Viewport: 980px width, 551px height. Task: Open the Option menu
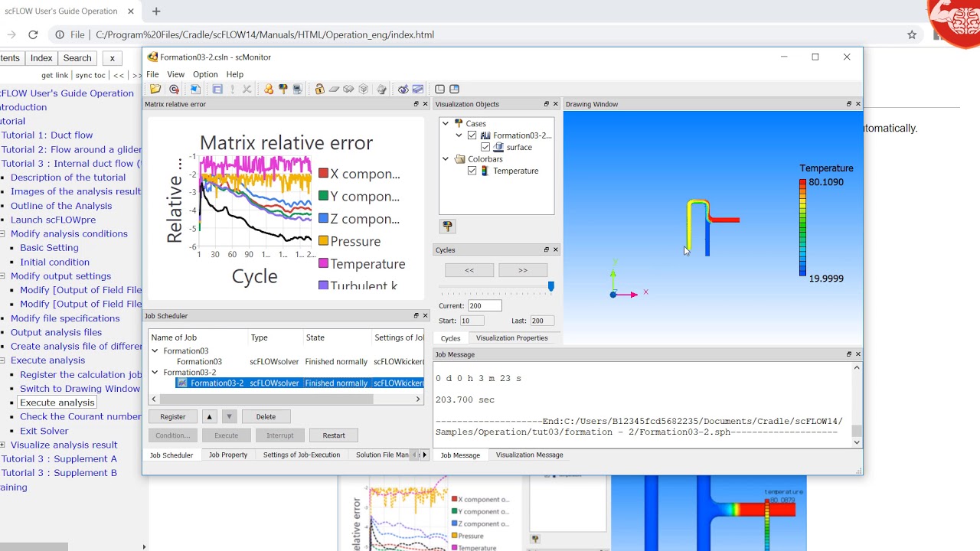pyautogui.click(x=205, y=74)
